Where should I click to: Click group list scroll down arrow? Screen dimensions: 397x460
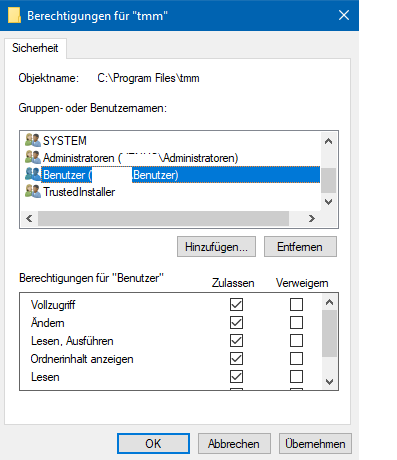pos(328,202)
